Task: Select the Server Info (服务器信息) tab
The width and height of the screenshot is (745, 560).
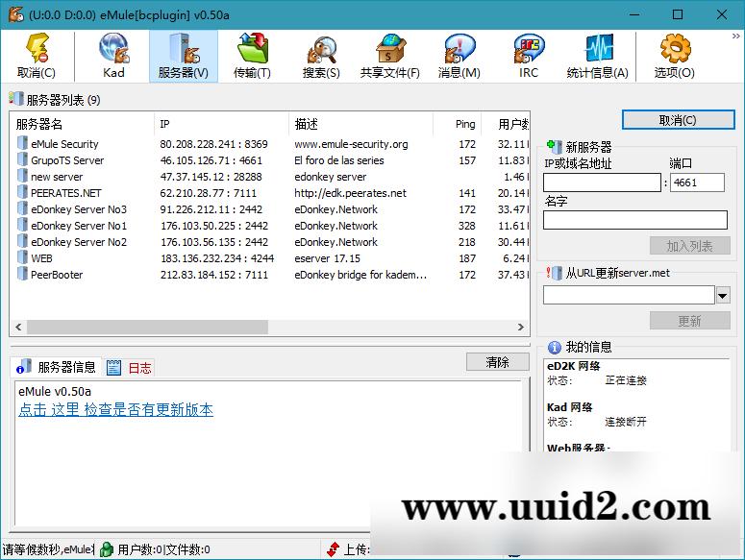Action: click(x=57, y=367)
